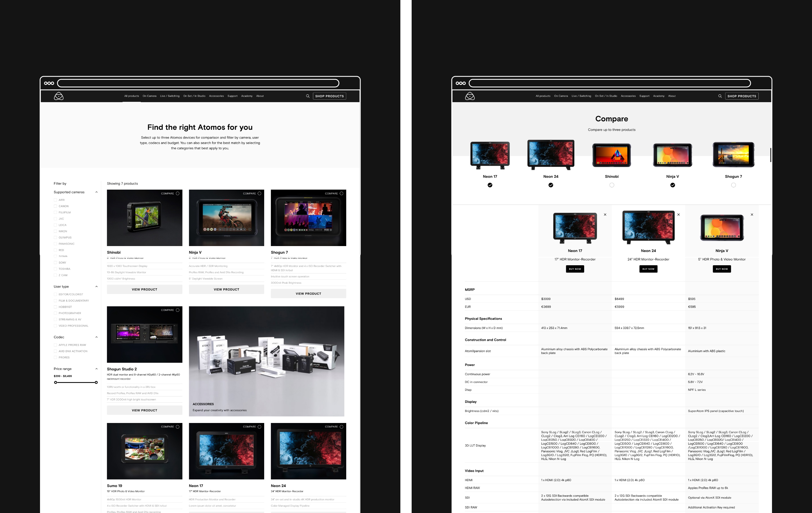812x513 pixels.
Task: Click BUY NOW button for Neon 17
Action: click(575, 269)
